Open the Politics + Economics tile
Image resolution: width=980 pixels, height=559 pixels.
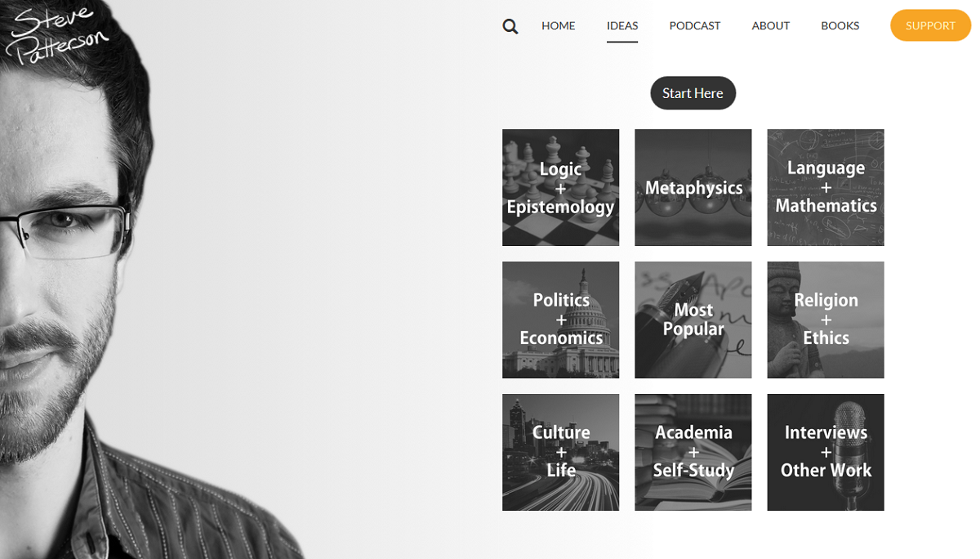coord(560,320)
